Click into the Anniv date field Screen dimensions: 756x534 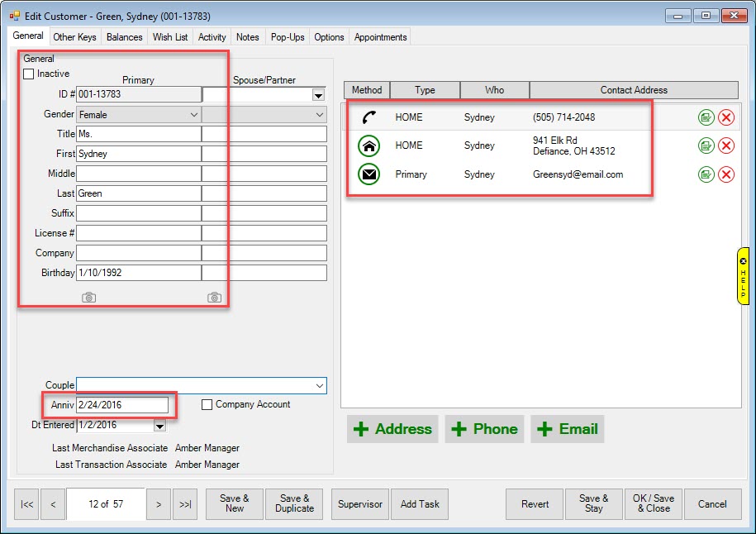coord(121,405)
